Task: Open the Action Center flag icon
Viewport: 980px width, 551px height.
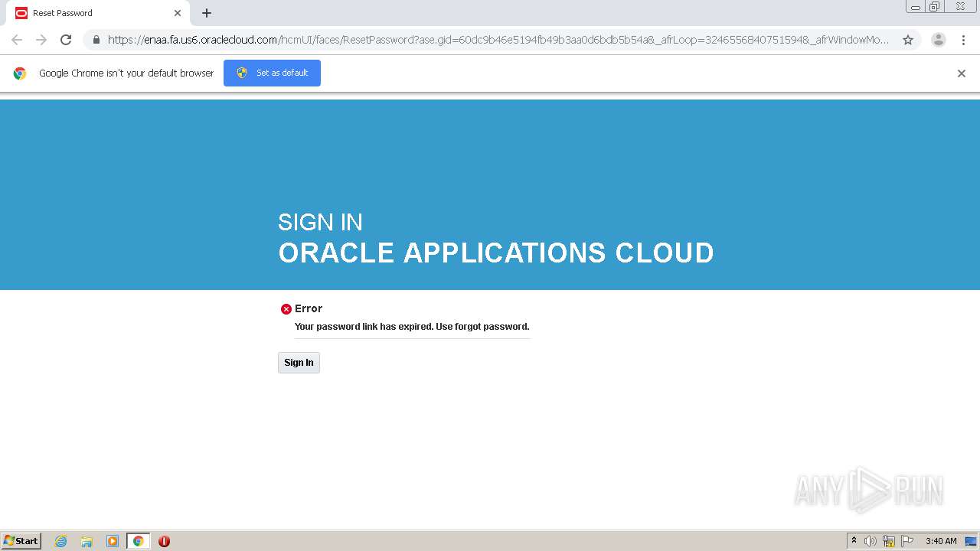Action: tap(907, 541)
